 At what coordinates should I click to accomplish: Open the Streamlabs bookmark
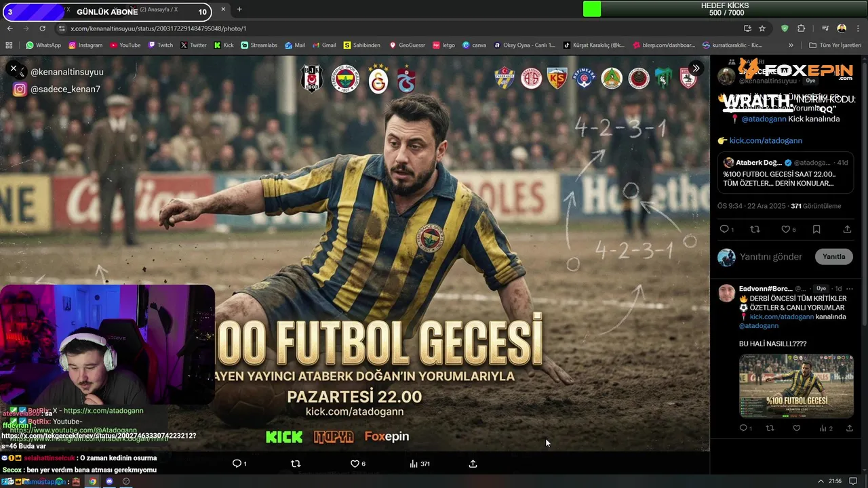tap(259, 45)
